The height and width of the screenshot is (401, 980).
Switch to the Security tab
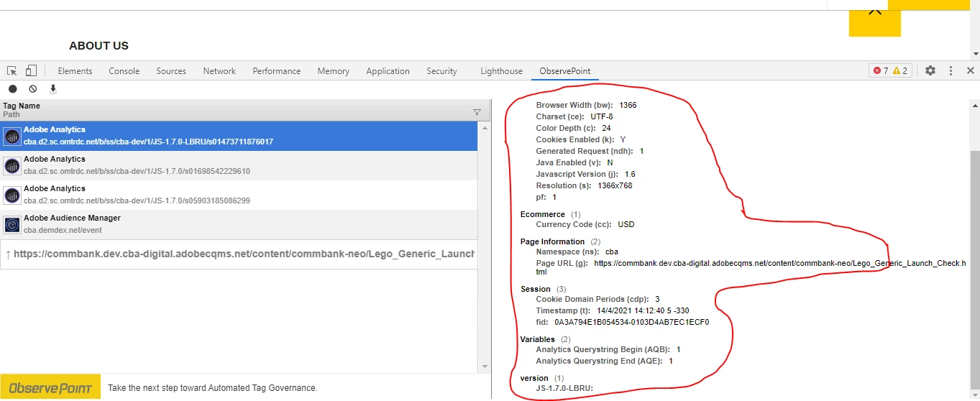click(x=441, y=71)
